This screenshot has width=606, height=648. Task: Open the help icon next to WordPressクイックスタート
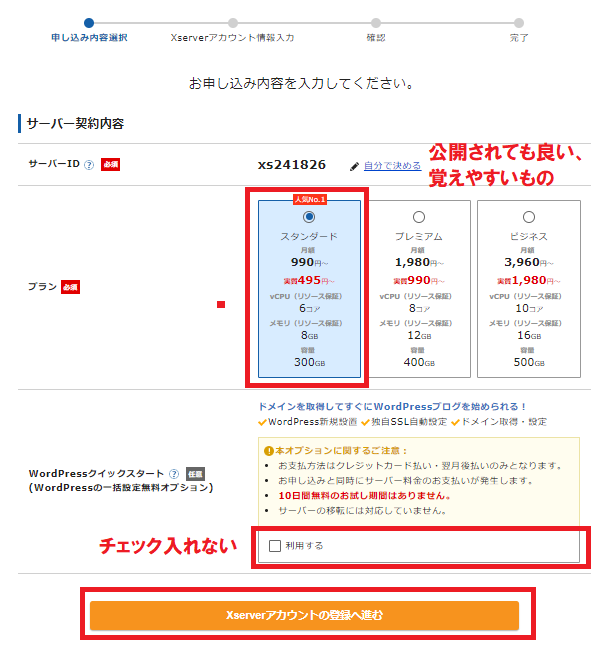pos(174,474)
